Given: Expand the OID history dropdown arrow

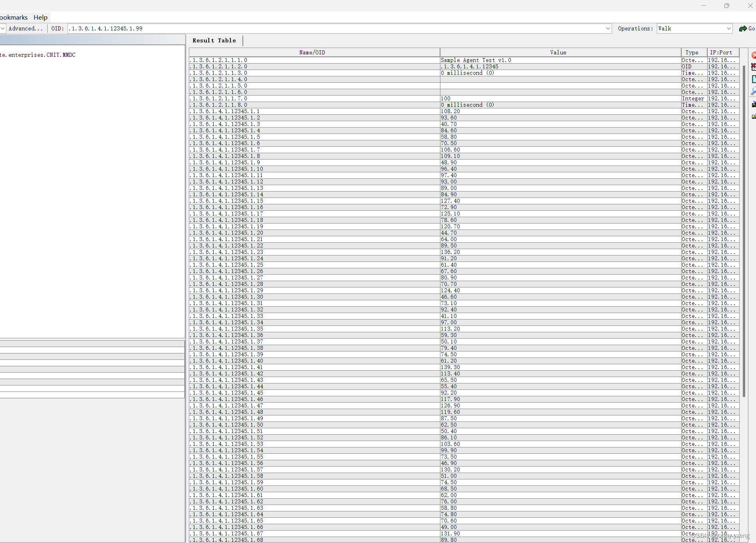Looking at the screenshot, I should point(608,28).
